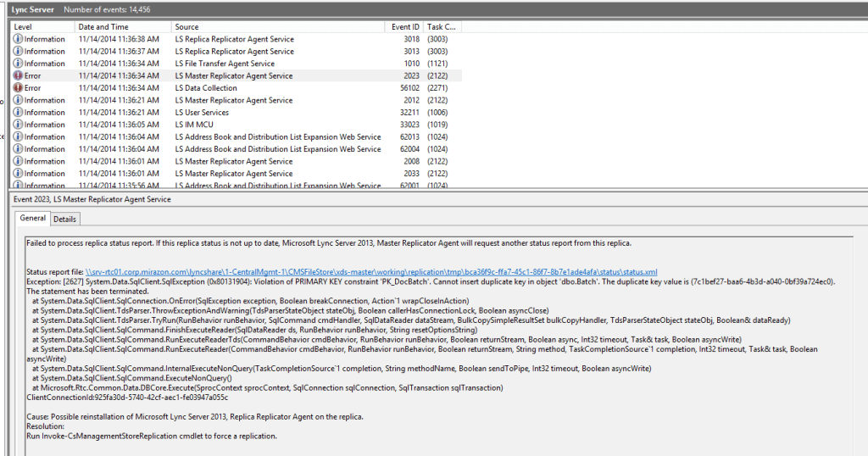Click Information icon of event 62013 row
Screen dimensions: 868x456
18,136
